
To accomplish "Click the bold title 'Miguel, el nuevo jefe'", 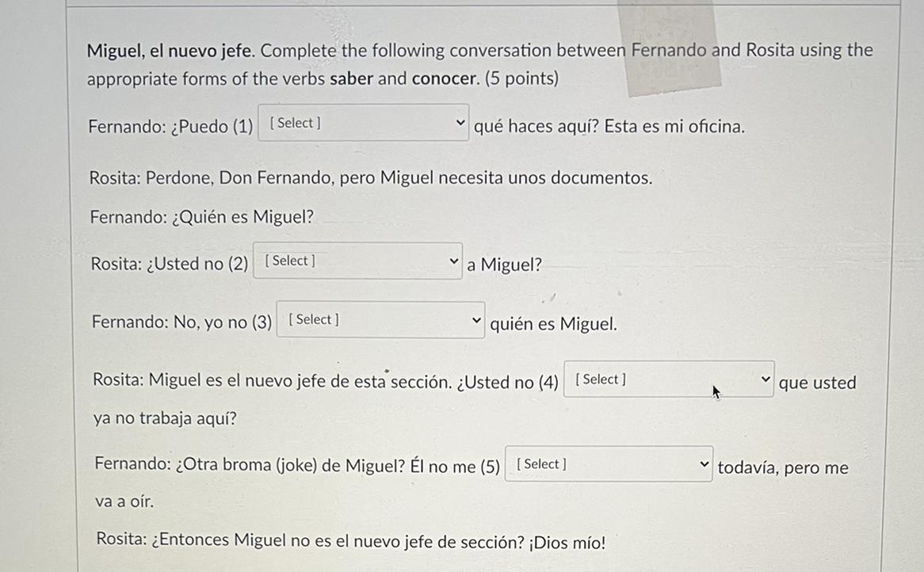I will point(170,51).
